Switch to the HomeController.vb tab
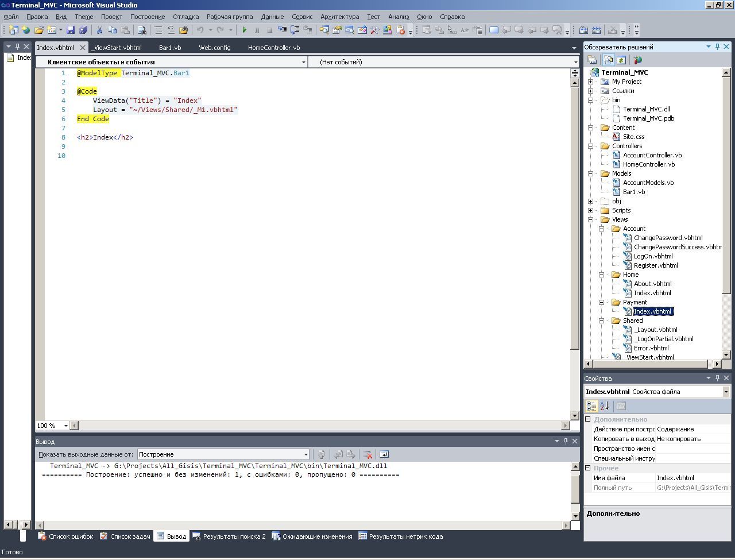Viewport: 735px width, 560px height. pyautogui.click(x=274, y=48)
